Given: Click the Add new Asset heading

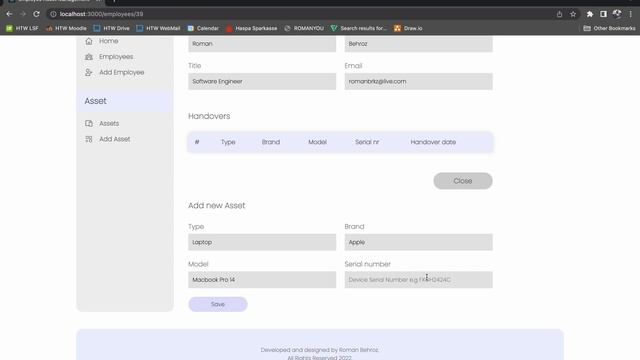Looking at the screenshot, I should [217, 205].
